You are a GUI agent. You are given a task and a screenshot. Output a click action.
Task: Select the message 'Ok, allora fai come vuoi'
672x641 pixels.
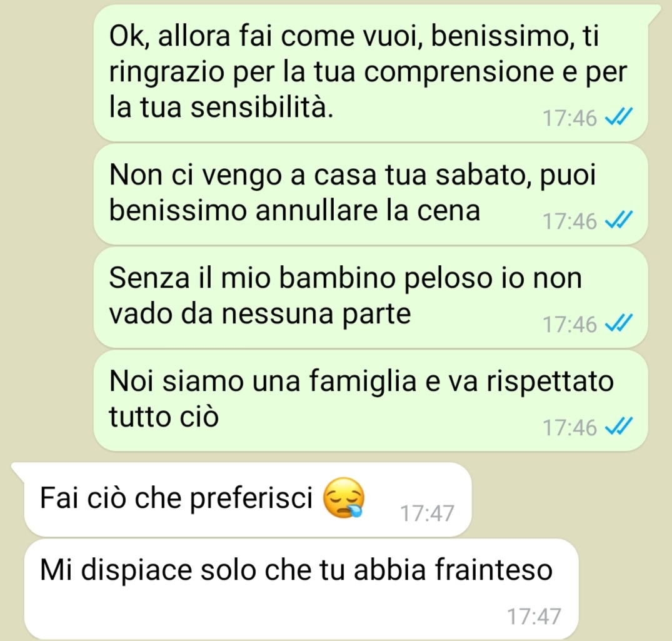pyautogui.click(x=371, y=73)
